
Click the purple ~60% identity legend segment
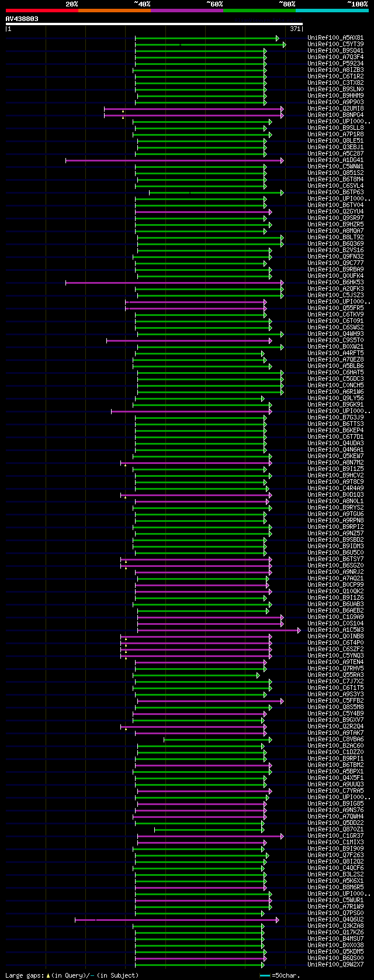pyautogui.click(x=187, y=11)
